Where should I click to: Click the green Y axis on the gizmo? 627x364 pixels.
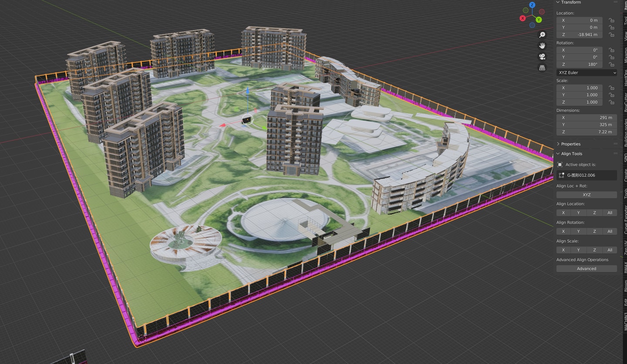click(x=539, y=20)
